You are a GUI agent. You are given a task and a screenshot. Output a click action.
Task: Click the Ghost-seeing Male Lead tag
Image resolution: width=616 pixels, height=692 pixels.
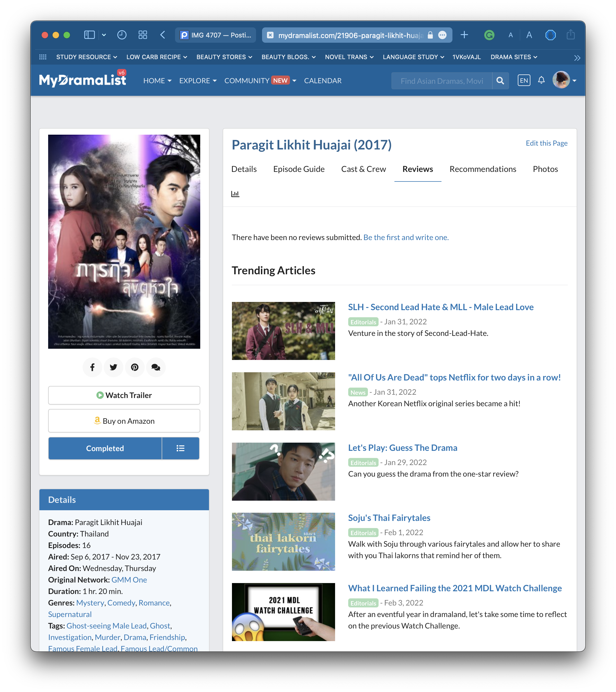pos(107,625)
